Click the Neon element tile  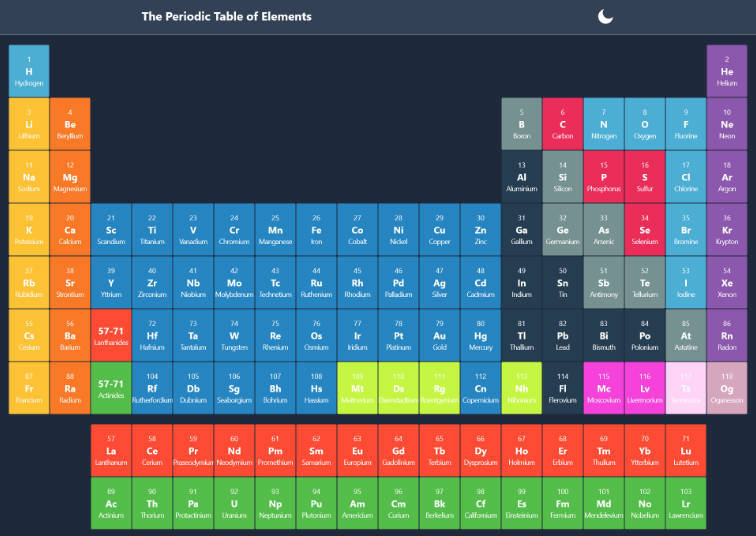727,124
